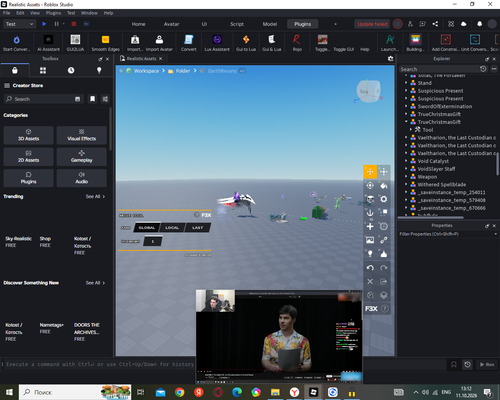Screen dimensions: 500x400
Task: Open the Window menu
Action: click(89, 13)
